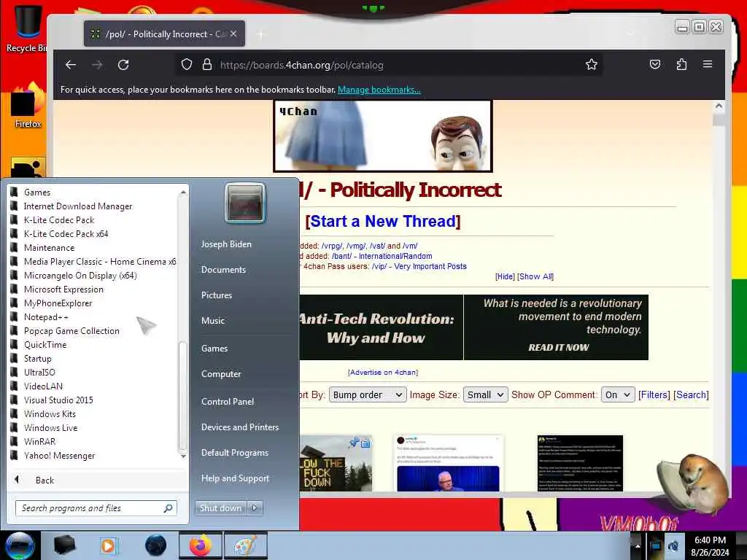Click the Show All link
Viewport: 747px width, 560px height.
535,276
